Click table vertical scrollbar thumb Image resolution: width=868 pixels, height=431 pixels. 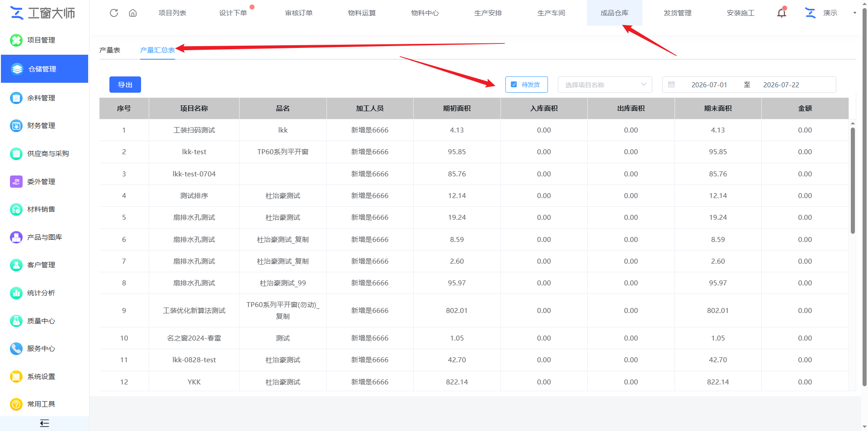(853, 180)
